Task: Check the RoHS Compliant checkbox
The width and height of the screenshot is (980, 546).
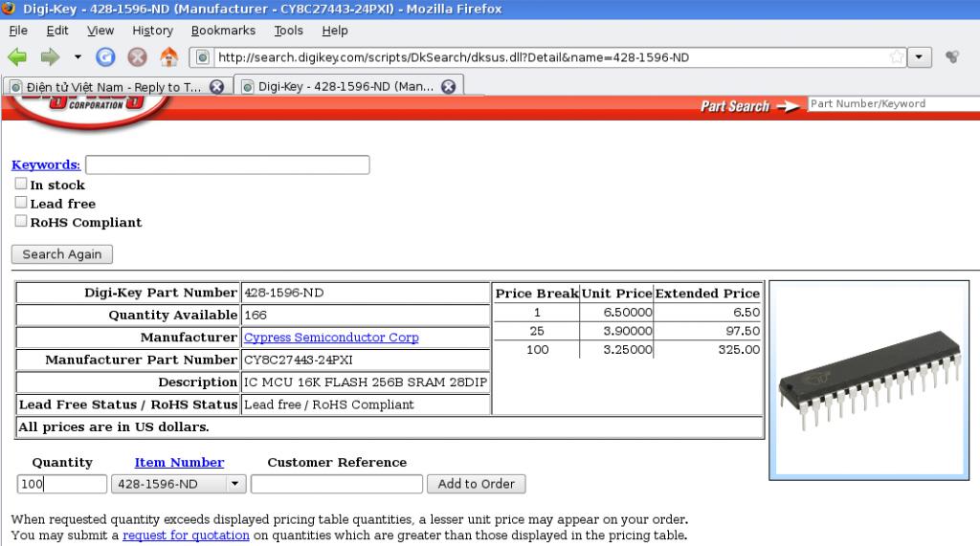Action: [x=21, y=221]
